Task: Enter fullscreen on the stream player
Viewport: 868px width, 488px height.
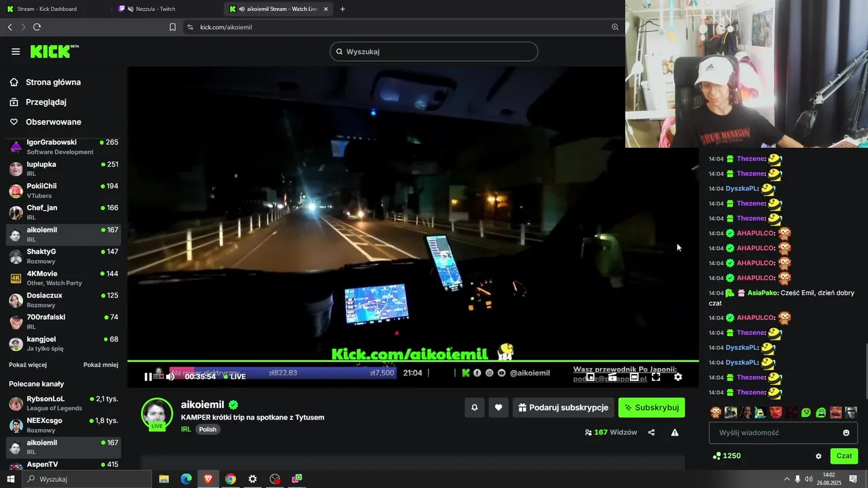Action: [656, 377]
